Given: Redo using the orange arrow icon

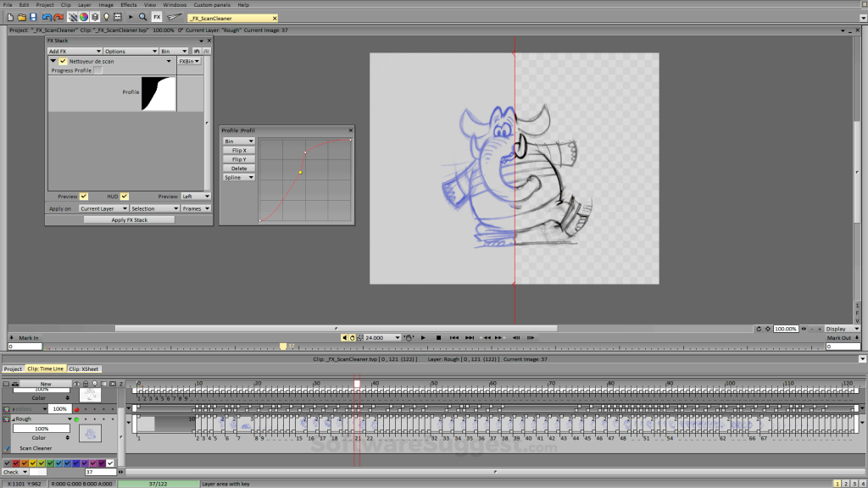Looking at the screenshot, I should click(58, 17).
